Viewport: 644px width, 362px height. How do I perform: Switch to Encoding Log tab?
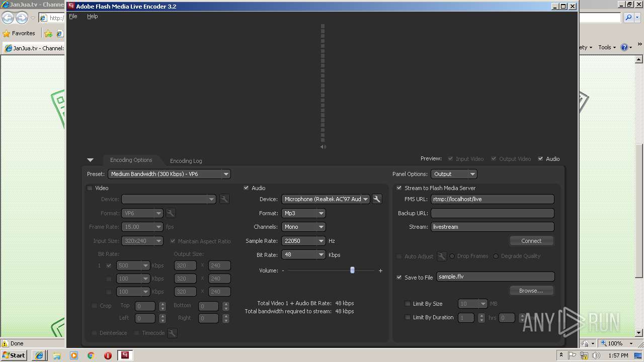click(186, 161)
